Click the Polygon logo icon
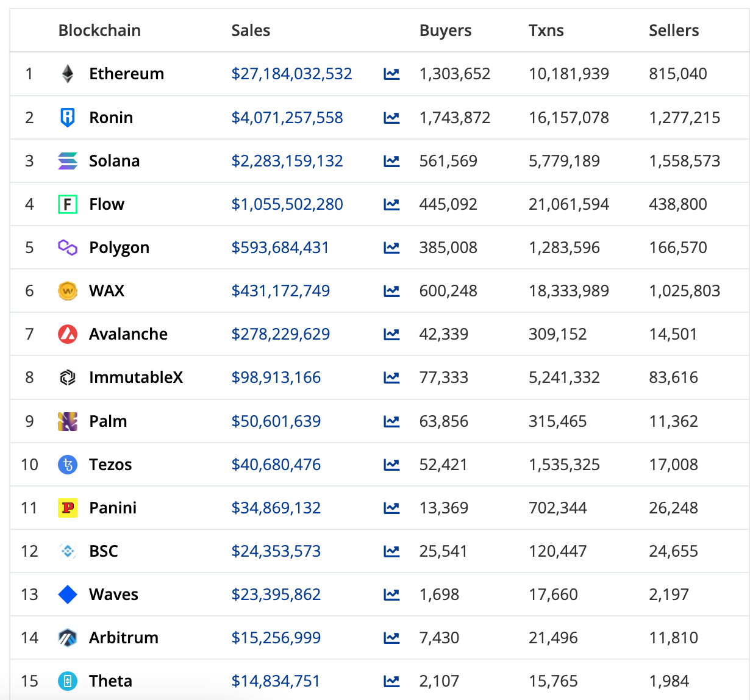Viewport: 750px width, 700px height. [x=68, y=248]
